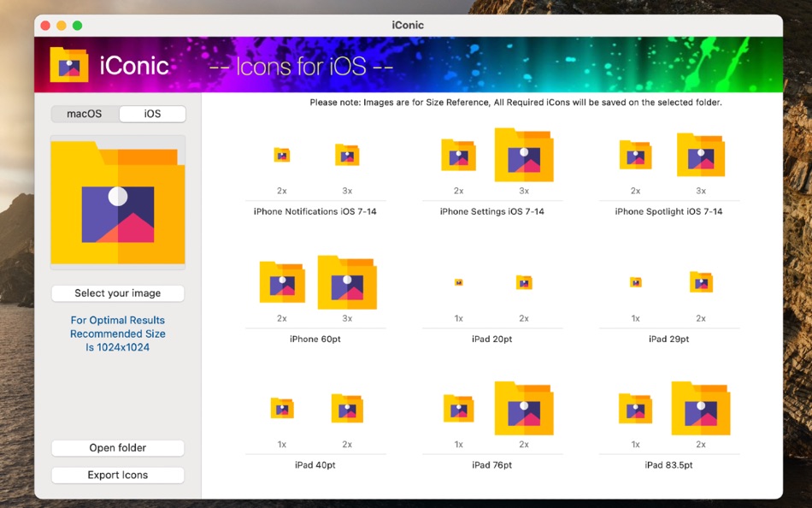The image size is (812, 508).
Task: Click iPad 20pt 1x icon preview
Action: 458,282
